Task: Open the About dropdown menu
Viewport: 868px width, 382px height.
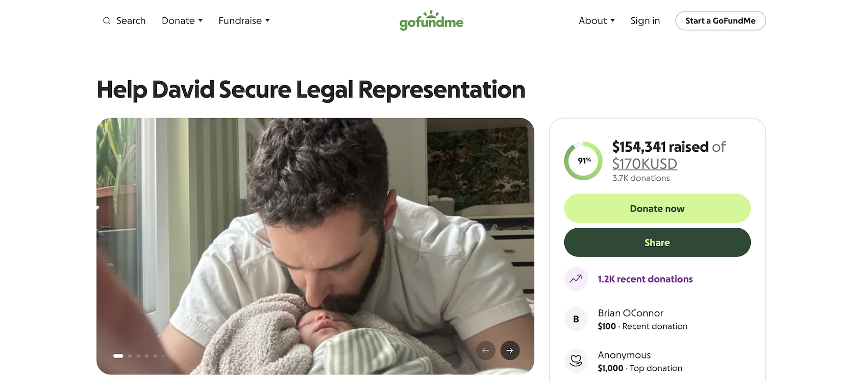Action: click(x=597, y=21)
